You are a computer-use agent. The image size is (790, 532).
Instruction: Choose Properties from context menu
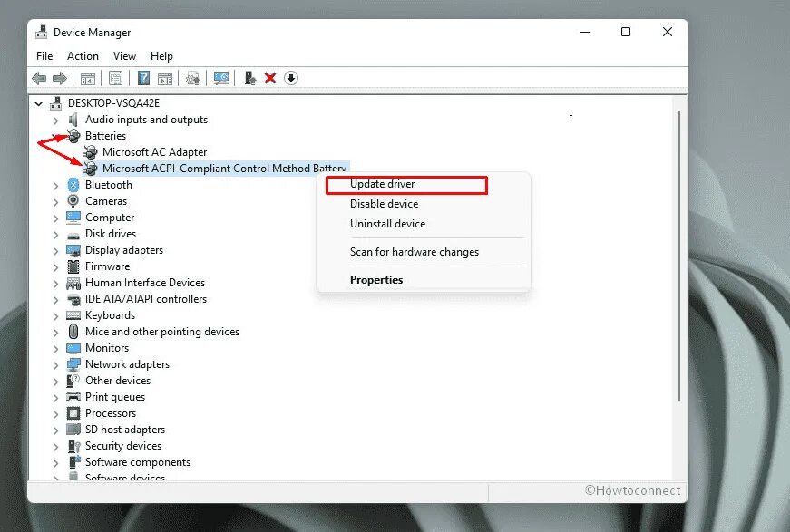point(376,280)
